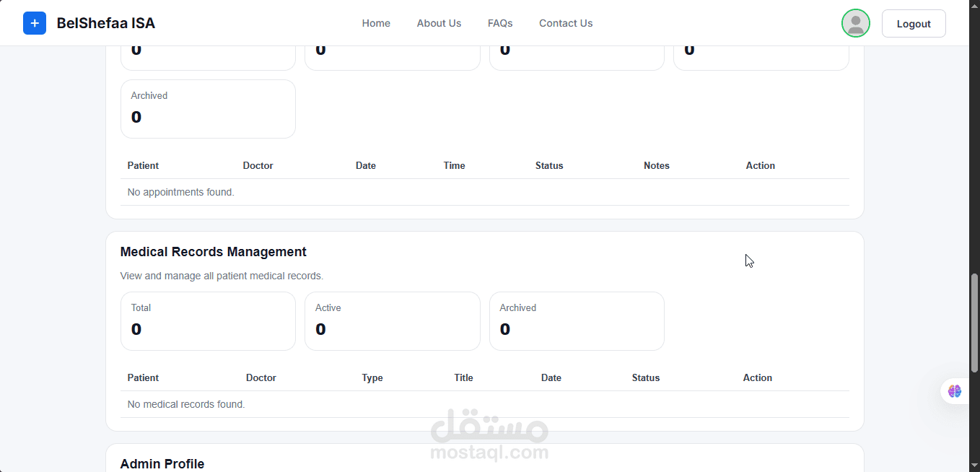Click the Status column header in appointments
Viewport: 980px width, 472px height.
click(x=549, y=165)
